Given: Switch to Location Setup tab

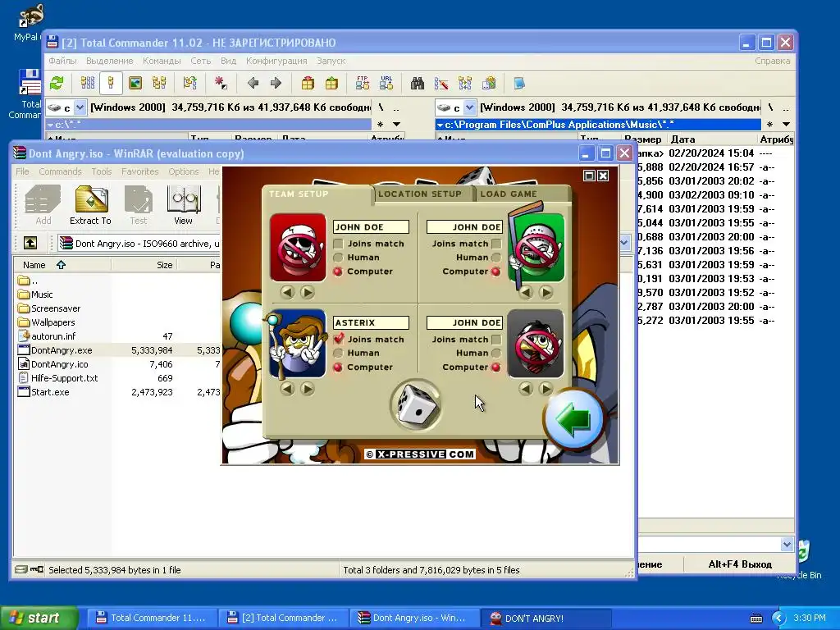Looking at the screenshot, I should [419, 194].
